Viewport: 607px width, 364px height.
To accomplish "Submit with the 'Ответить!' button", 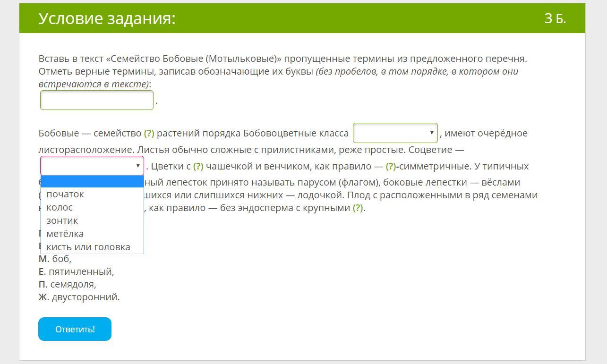I will (x=75, y=329).
